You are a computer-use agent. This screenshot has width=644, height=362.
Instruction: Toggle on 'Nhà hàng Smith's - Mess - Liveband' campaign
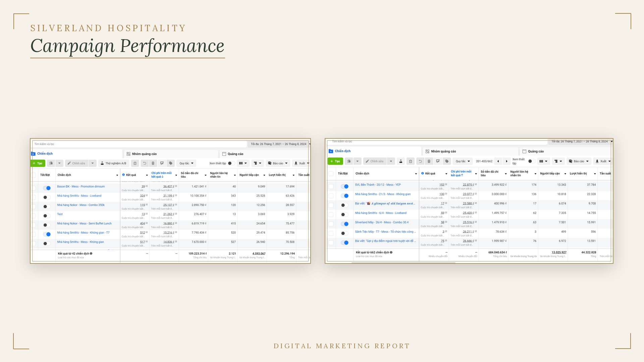[47, 197]
